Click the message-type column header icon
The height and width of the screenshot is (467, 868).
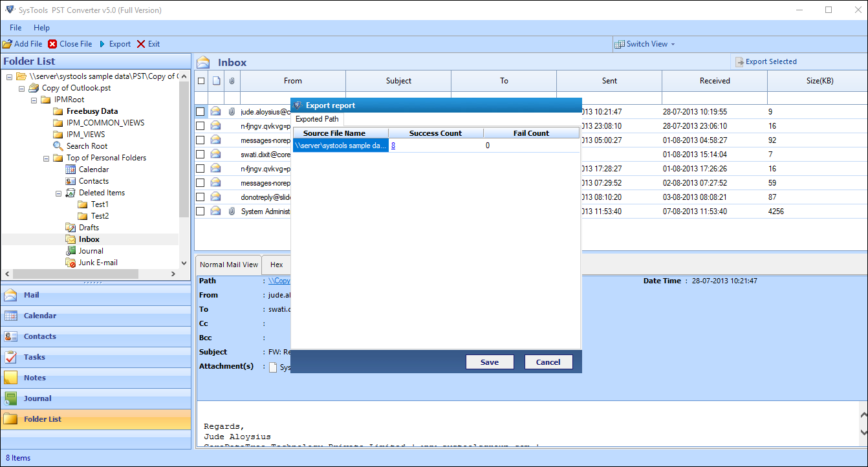(216, 81)
